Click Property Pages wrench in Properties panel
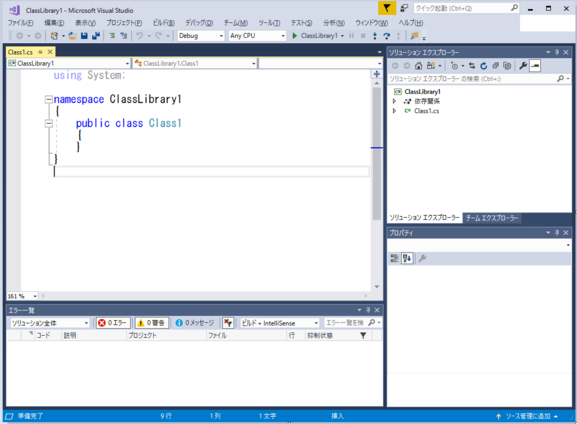 point(422,258)
